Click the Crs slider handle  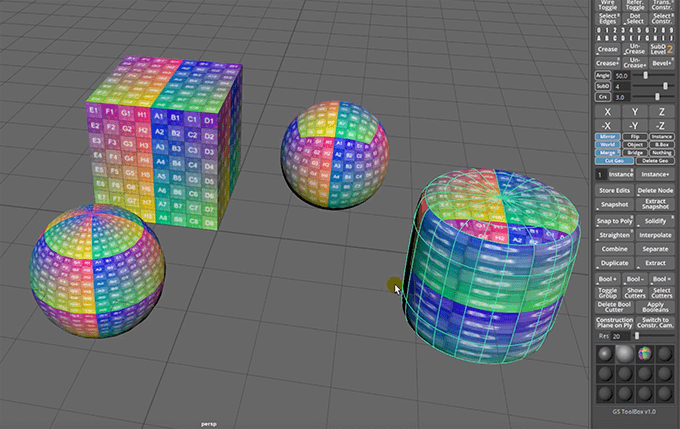pos(657,97)
